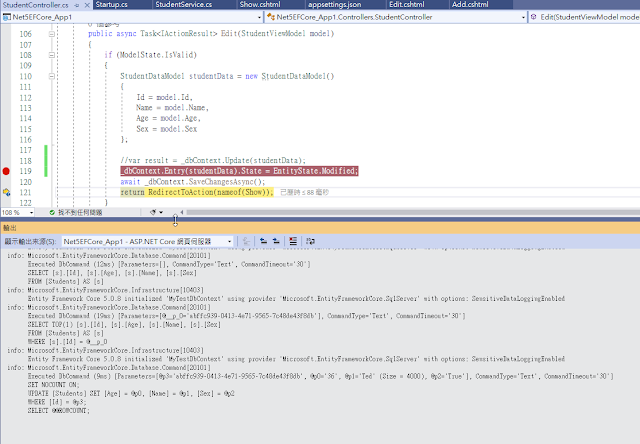
Task: Open the appsettings.json tab
Action: (x=334, y=4)
